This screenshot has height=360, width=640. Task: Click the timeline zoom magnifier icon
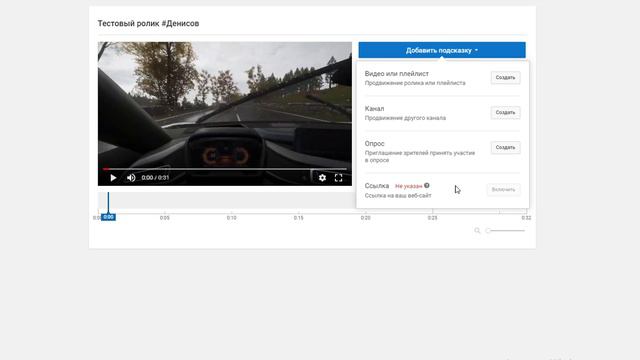477,231
